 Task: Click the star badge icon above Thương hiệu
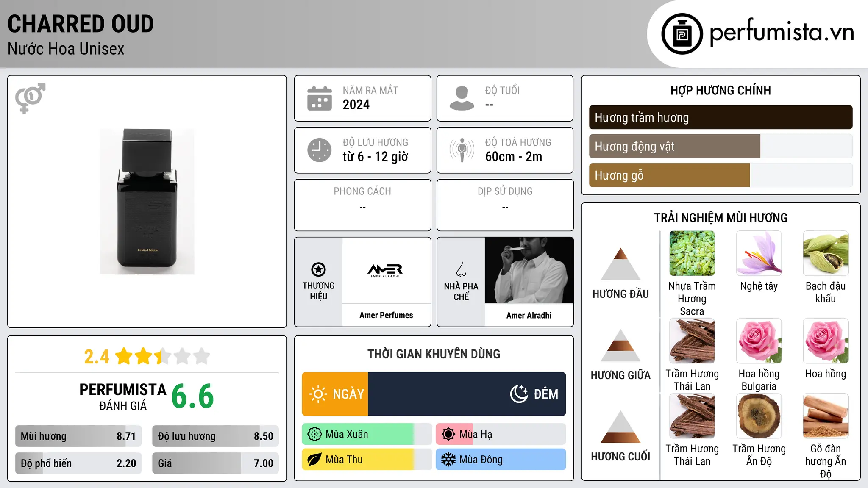click(319, 269)
